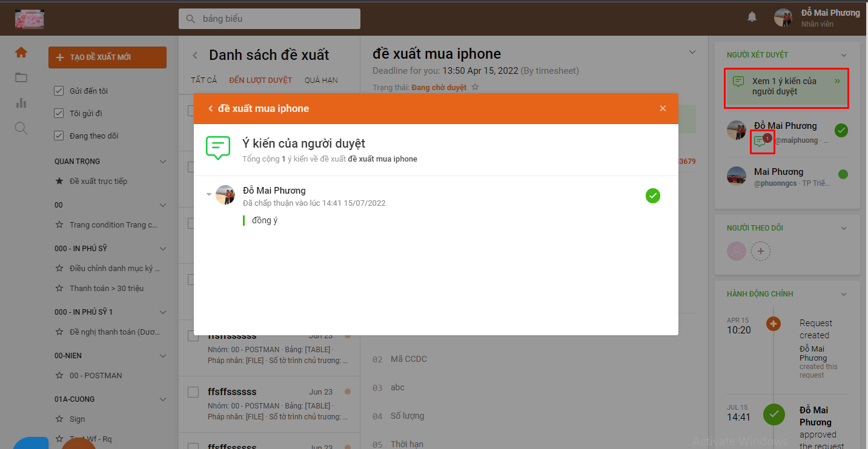Image resolution: width=868 pixels, height=449 pixels.
Task: Open dropdown arrow beside proposal title
Action: pyautogui.click(x=692, y=53)
